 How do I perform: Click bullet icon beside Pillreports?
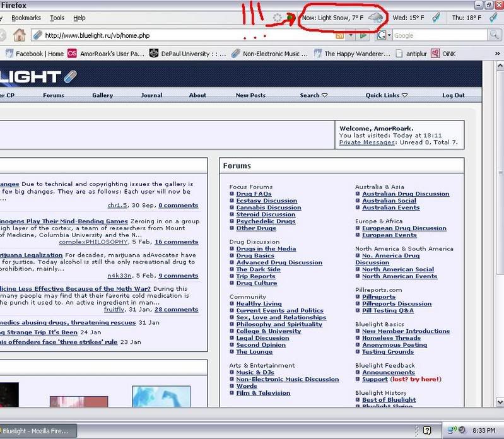(358, 296)
